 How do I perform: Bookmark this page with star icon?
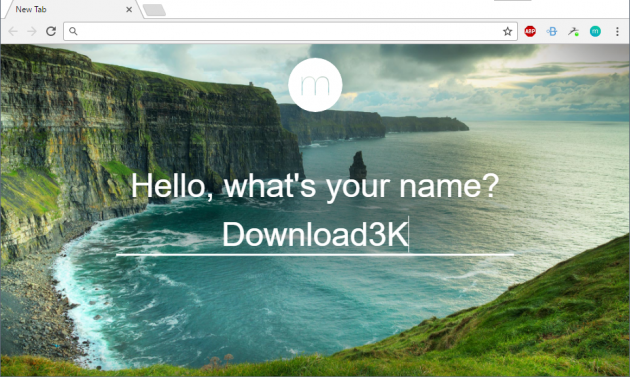click(507, 31)
